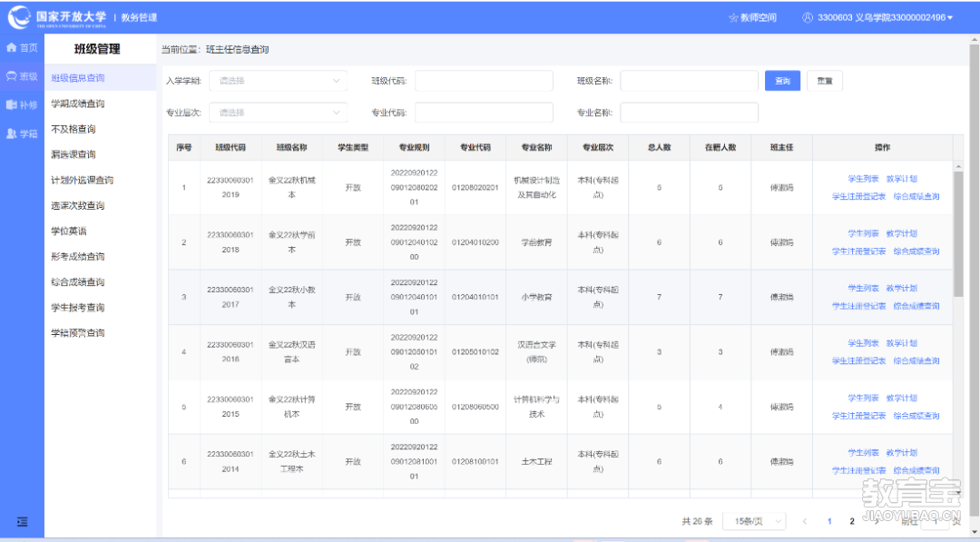Open 教学计划 for 金义22秋小教本

click(902, 288)
